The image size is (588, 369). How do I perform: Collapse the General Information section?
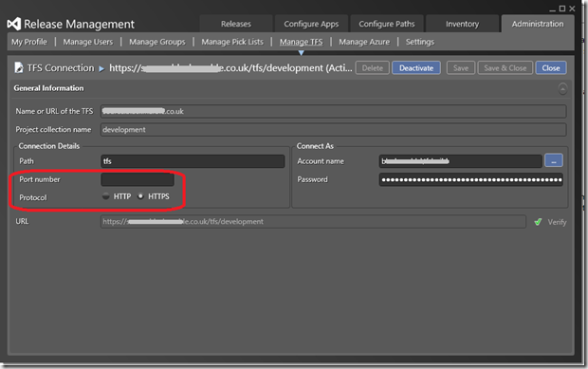coord(562,89)
